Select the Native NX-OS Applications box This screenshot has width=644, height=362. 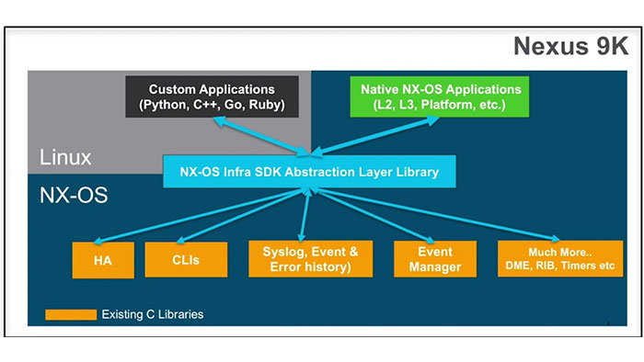coord(440,96)
